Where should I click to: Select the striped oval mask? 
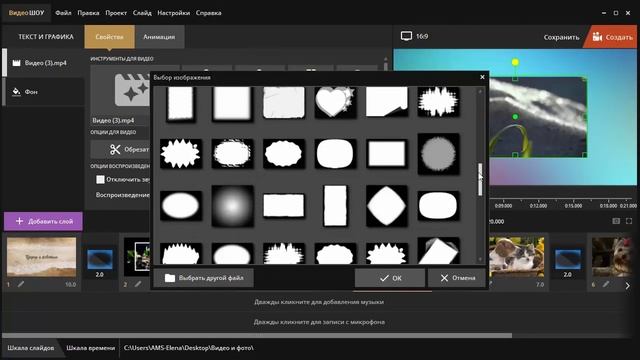click(x=232, y=154)
